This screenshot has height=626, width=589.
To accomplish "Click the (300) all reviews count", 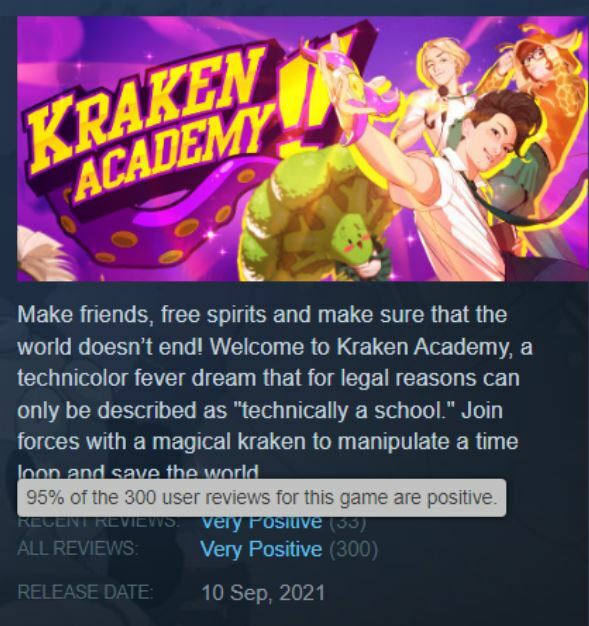I will pyautogui.click(x=353, y=549).
